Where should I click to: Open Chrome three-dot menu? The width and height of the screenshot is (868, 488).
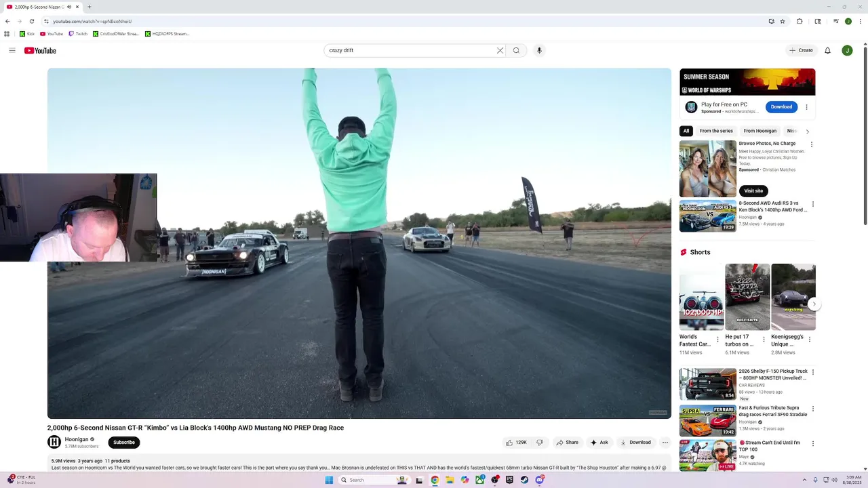click(x=861, y=21)
